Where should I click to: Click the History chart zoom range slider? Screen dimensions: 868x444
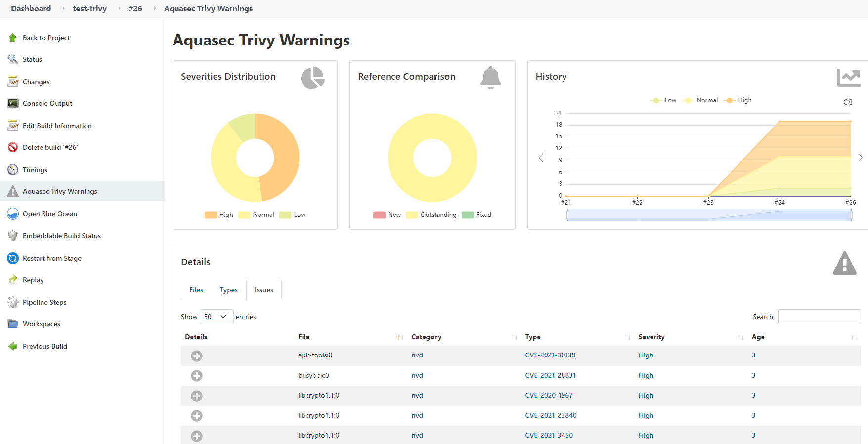click(x=709, y=215)
